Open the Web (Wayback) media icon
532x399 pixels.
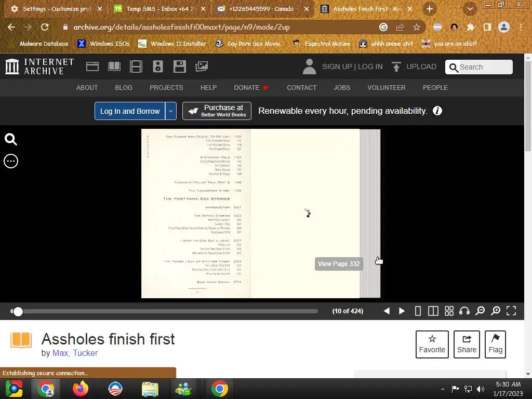(92, 66)
